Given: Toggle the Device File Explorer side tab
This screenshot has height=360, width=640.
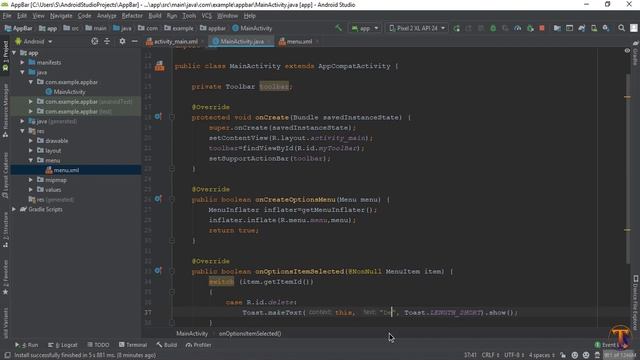Looking at the screenshot, I should coord(636,303).
